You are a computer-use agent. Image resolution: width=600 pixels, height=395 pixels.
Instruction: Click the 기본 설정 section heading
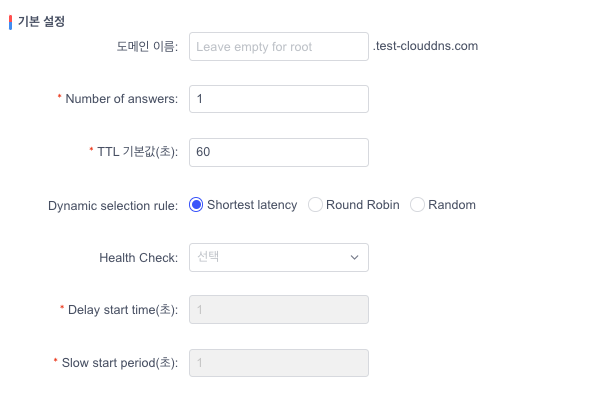41,21
